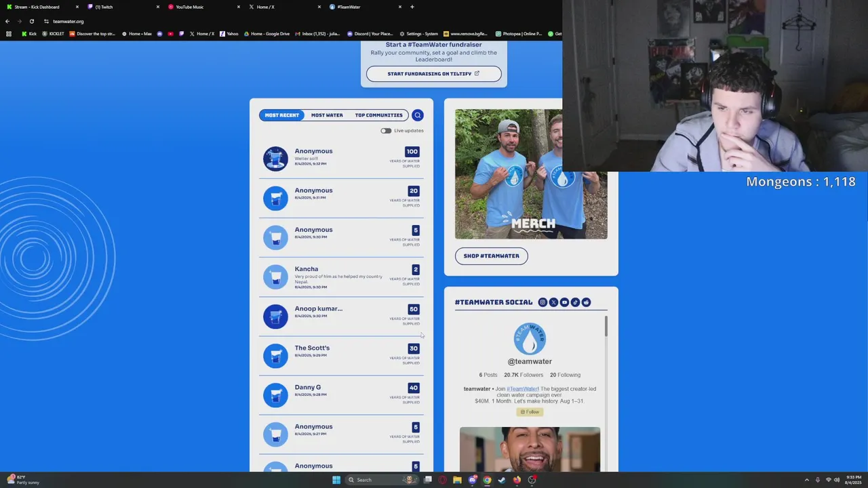Open a new browser tab
The width and height of the screenshot is (868, 488).
412,7
